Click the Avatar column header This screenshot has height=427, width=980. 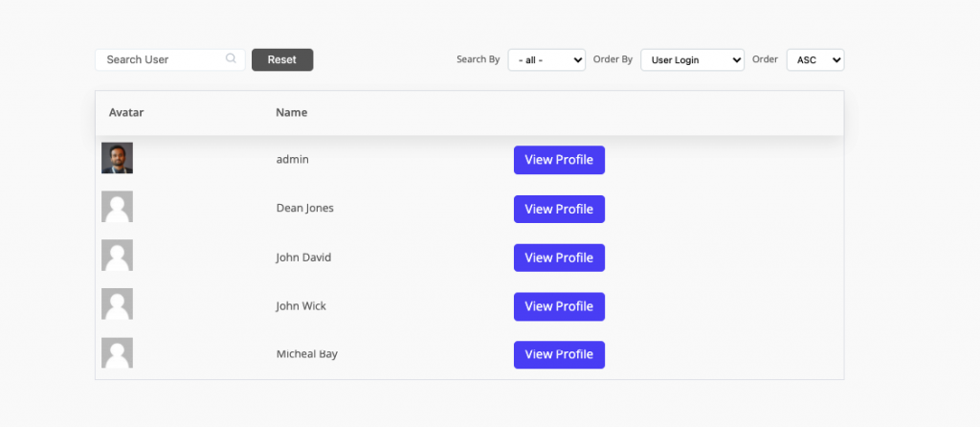coord(126,113)
